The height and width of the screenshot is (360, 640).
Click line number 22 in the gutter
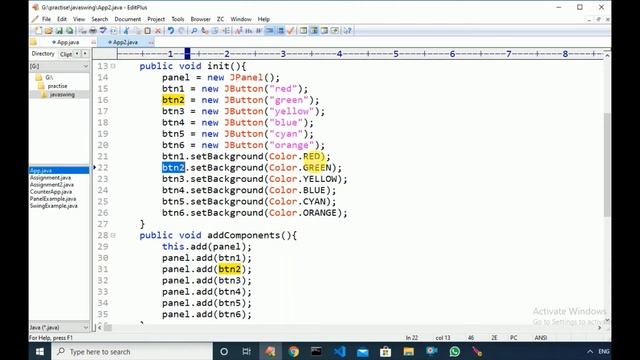coord(103,168)
